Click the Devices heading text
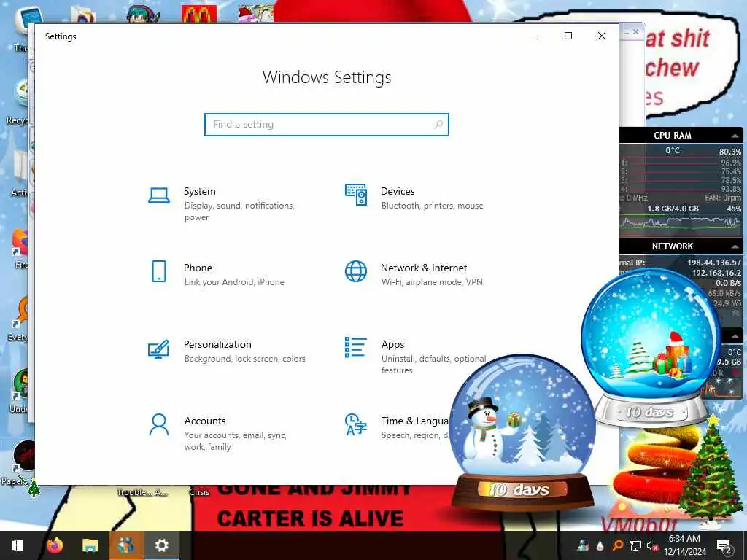The image size is (747, 560). [398, 192]
